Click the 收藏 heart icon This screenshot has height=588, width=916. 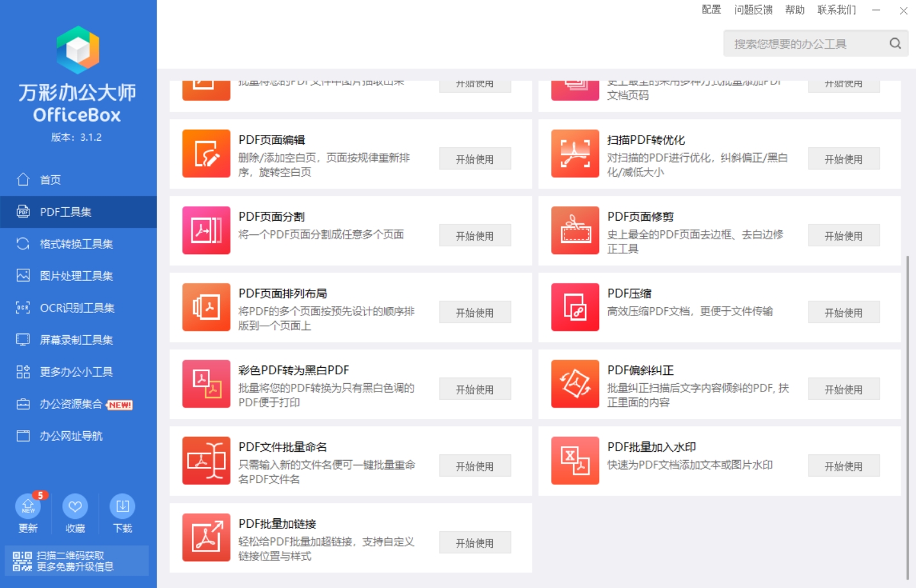coord(75,506)
